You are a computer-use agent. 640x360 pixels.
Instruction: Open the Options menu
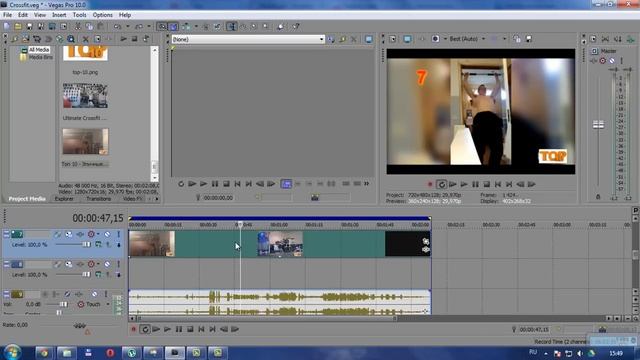point(102,15)
